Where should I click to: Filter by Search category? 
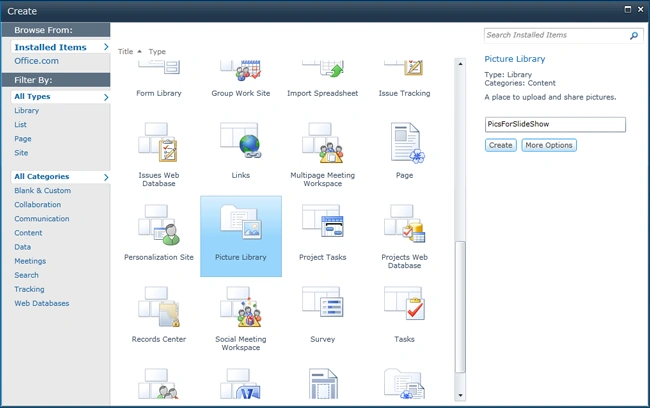pos(27,275)
